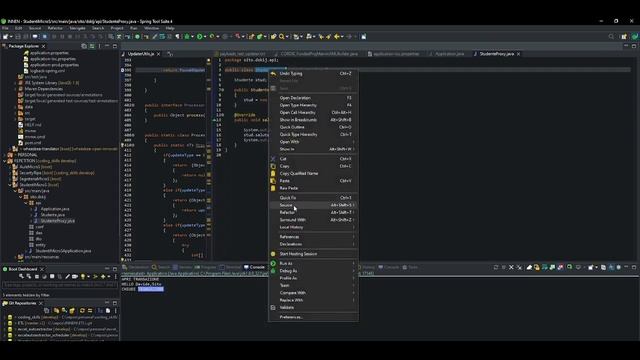Open the Surround With submenu
The image size is (640, 360).
point(313,220)
